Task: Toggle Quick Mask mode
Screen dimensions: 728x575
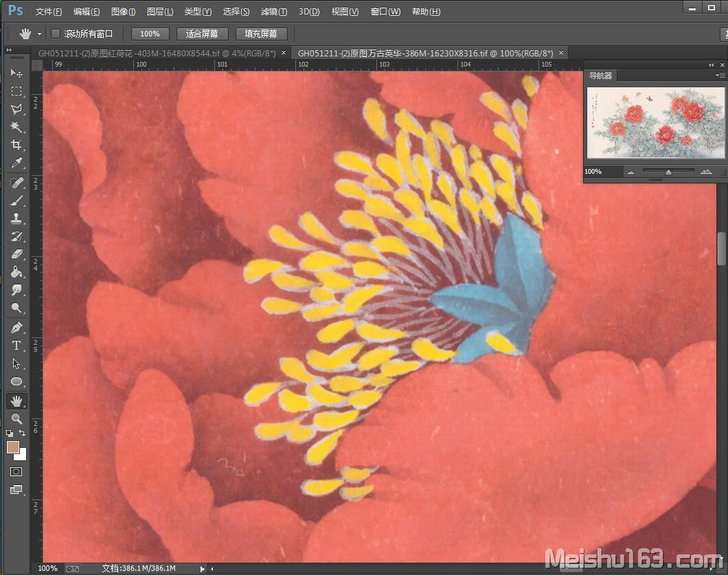Action: (16, 472)
